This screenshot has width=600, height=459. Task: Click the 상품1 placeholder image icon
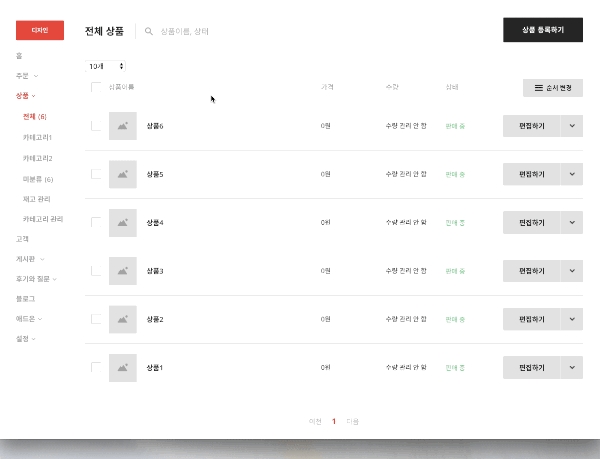[123, 367]
